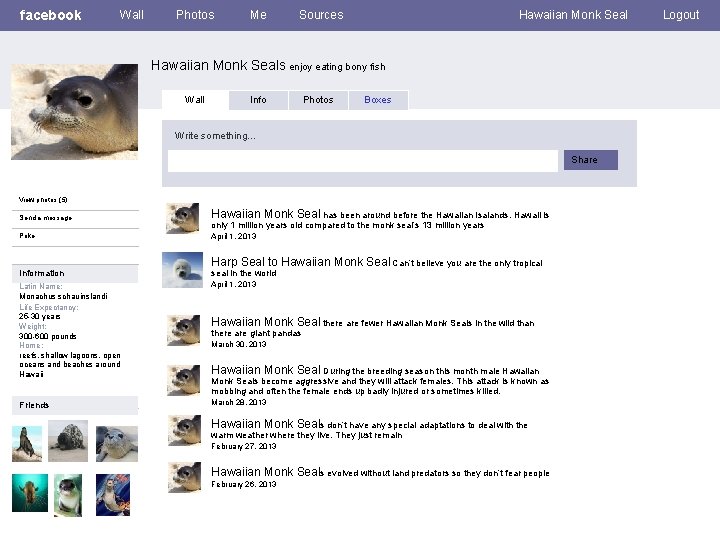
Task: Click 'Harp Seal to Hawaiian Monk Seal' post title
Action: pyautogui.click(x=301, y=262)
